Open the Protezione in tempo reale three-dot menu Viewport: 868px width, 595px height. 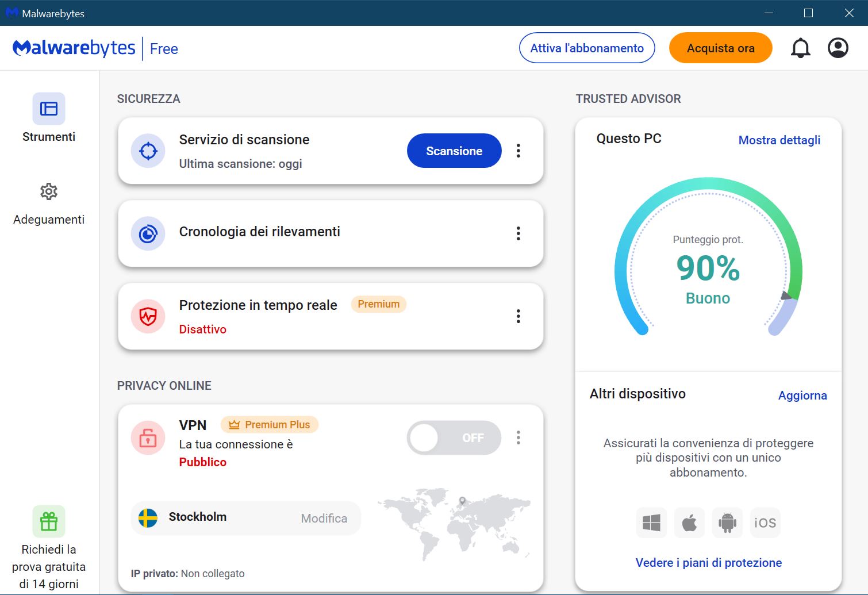tap(519, 316)
